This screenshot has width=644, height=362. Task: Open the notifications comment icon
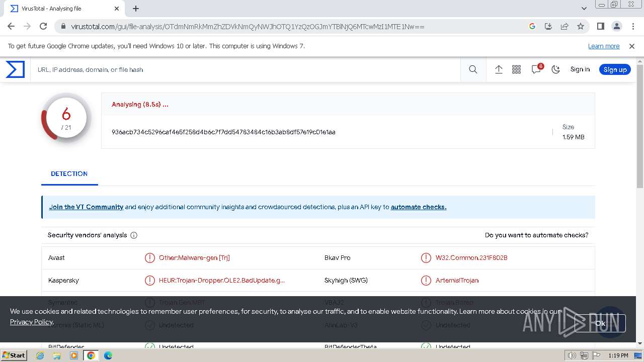click(x=536, y=70)
